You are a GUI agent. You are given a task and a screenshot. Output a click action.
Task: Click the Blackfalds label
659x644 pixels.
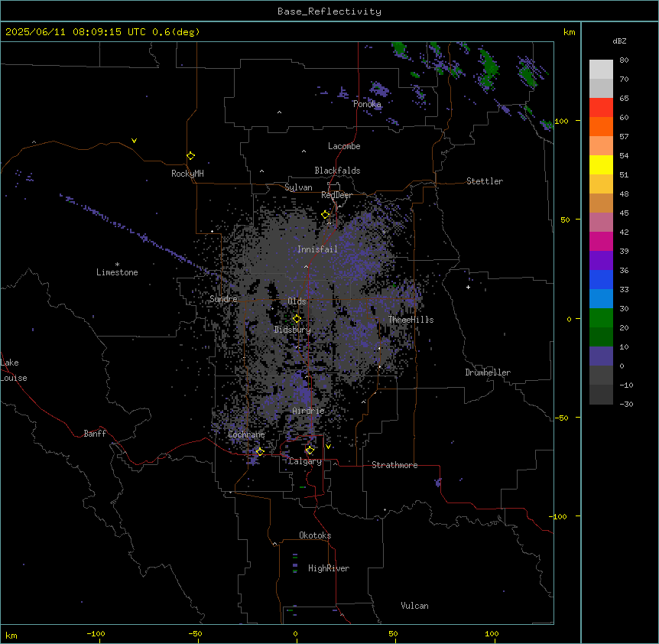pyautogui.click(x=337, y=171)
